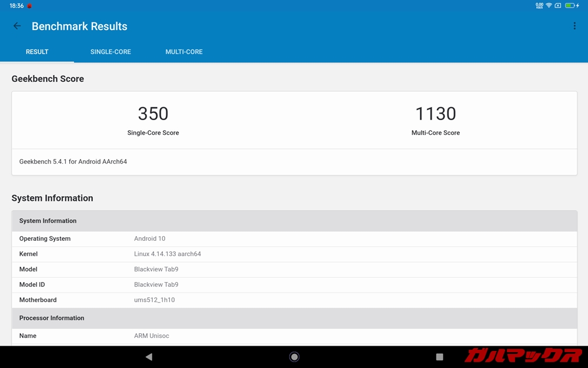Tap the Geekbench 5.4.1 version text

point(73,161)
